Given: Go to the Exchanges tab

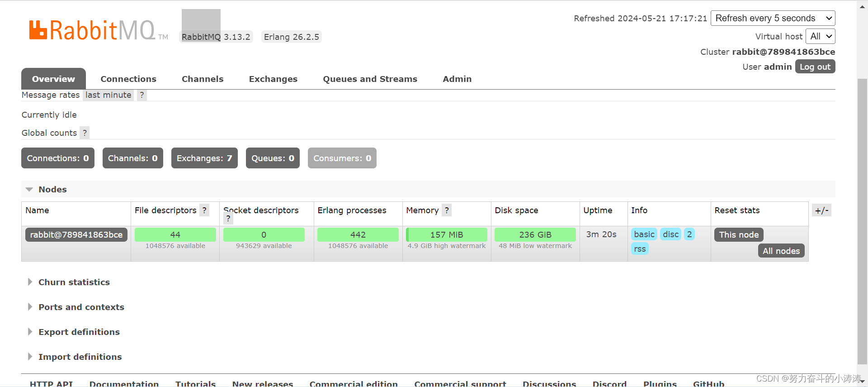Looking at the screenshot, I should point(273,79).
